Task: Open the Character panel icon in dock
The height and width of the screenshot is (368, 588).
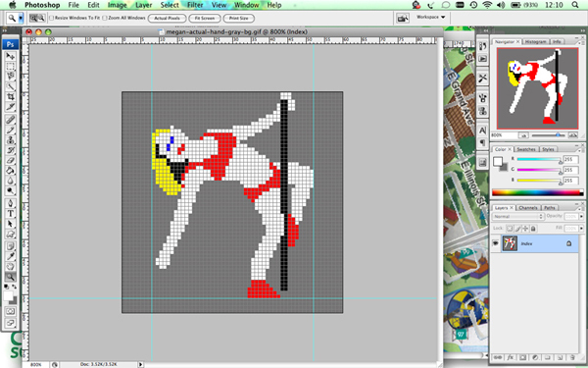Action: [482, 131]
